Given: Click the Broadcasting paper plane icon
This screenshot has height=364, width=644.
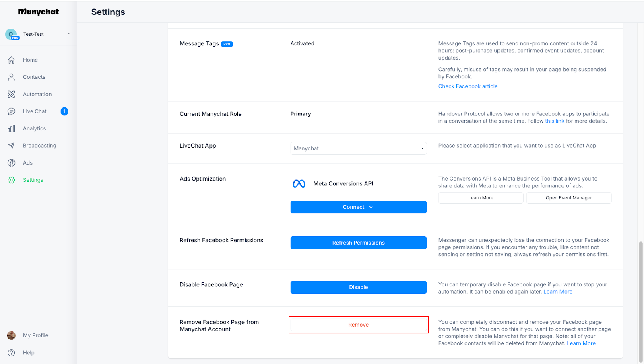Looking at the screenshot, I should pyautogui.click(x=12, y=146).
